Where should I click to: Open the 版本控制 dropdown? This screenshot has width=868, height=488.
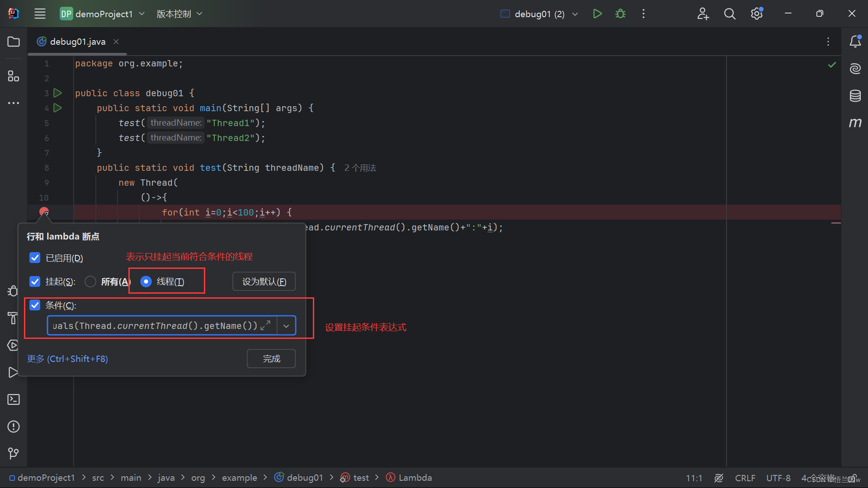pos(179,14)
